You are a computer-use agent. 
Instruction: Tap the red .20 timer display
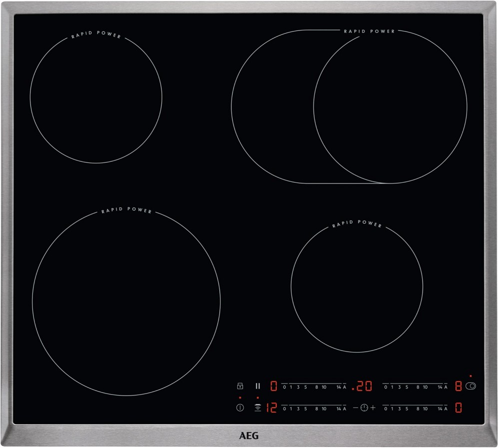(x=362, y=386)
